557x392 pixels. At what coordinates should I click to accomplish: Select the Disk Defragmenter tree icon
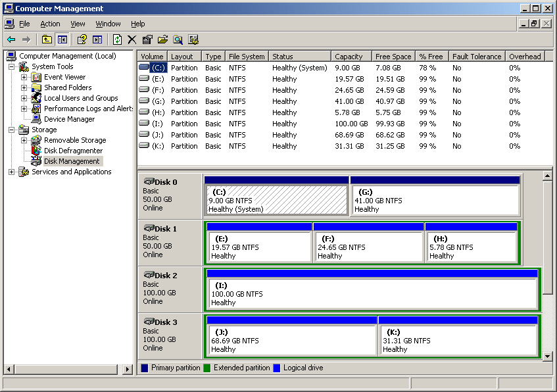[36, 151]
